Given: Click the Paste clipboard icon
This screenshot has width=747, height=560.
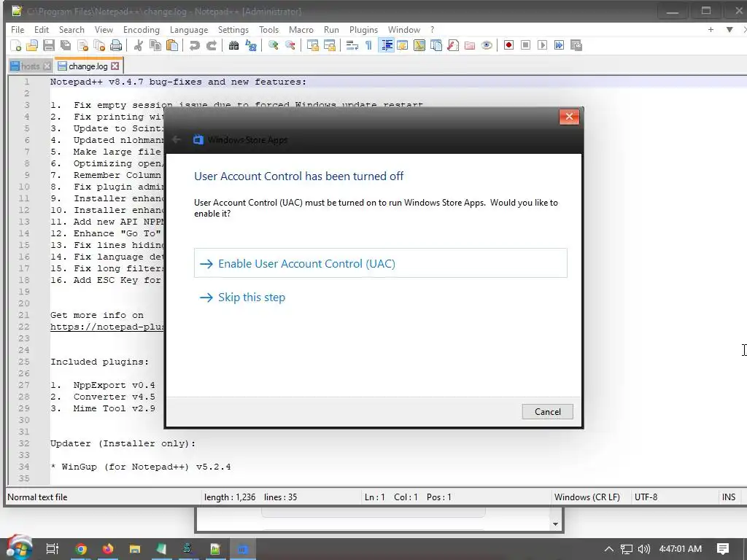Looking at the screenshot, I should coord(172,45).
